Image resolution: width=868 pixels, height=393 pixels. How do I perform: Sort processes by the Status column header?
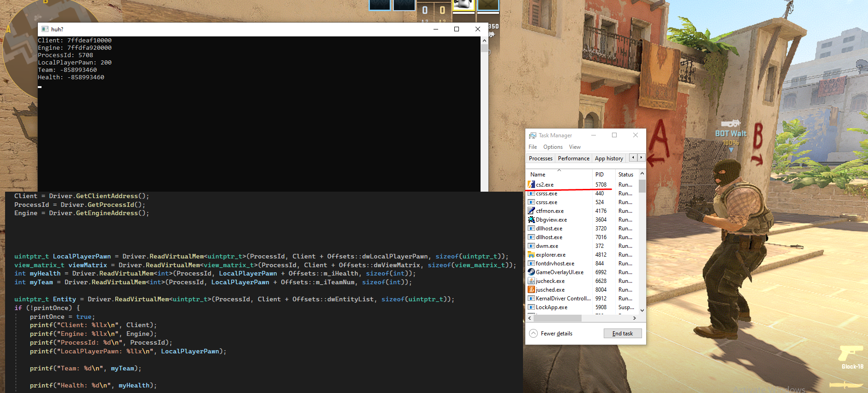click(x=627, y=175)
